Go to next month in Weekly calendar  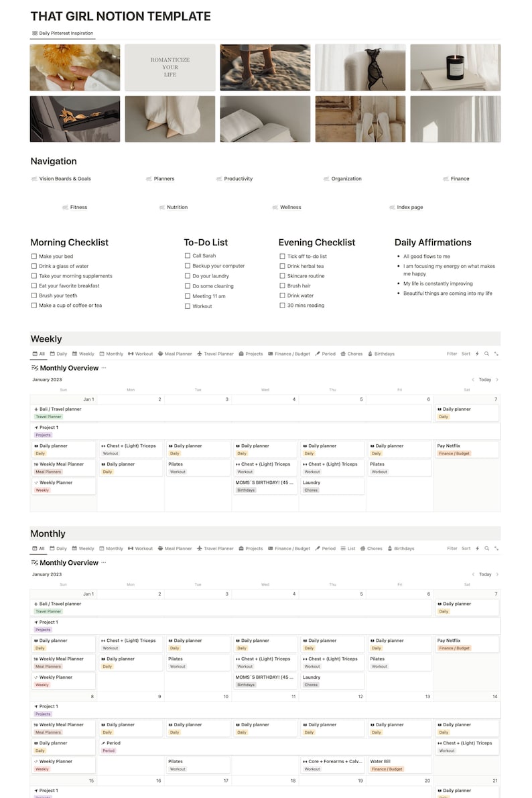tap(497, 380)
